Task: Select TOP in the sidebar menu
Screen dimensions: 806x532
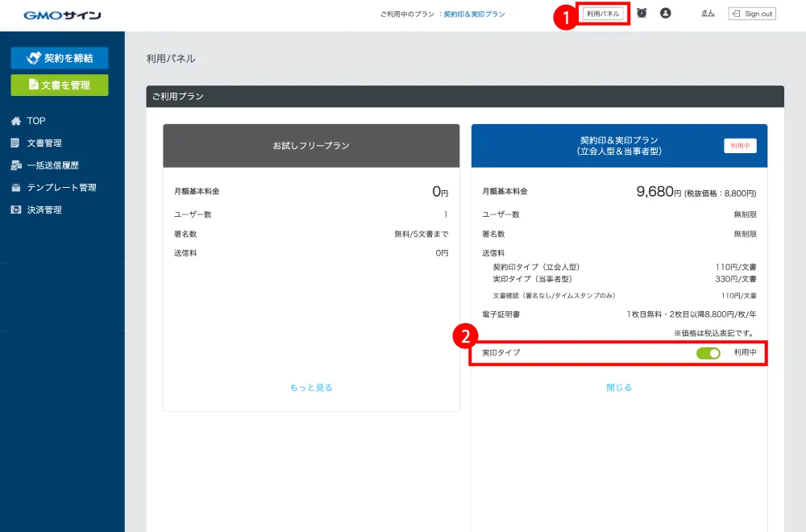Action: click(x=35, y=120)
